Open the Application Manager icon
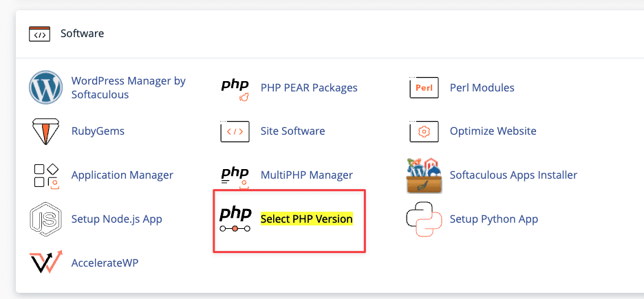 click(x=46, y=175)
